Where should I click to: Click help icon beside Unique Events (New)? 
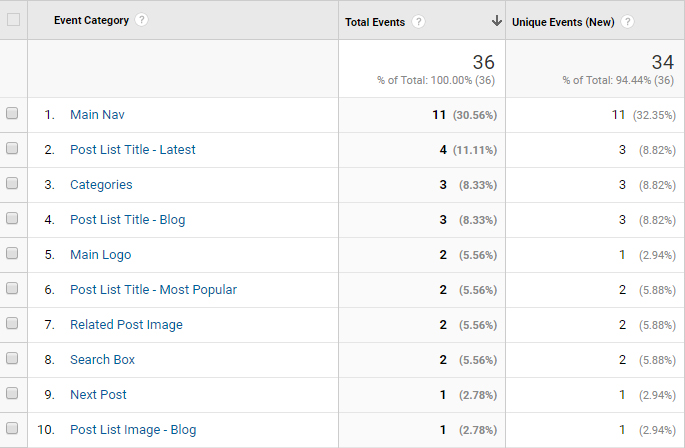click(627, 21)
